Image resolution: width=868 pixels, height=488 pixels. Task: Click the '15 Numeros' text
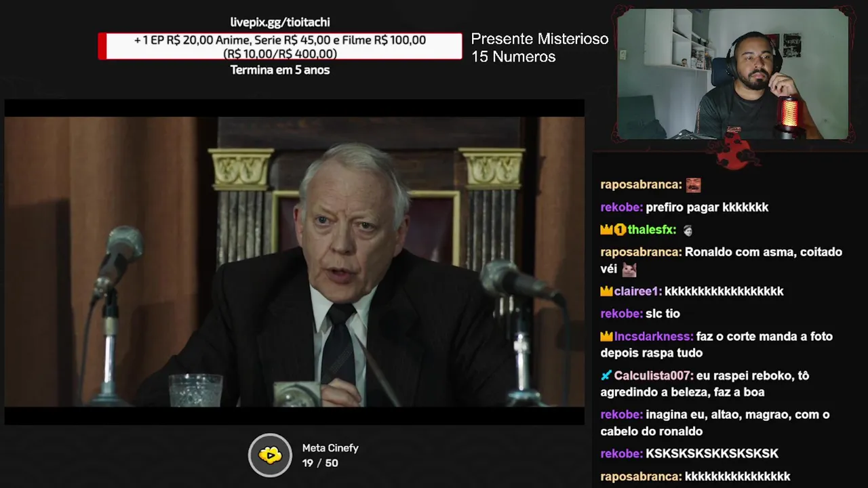(513, 57)
